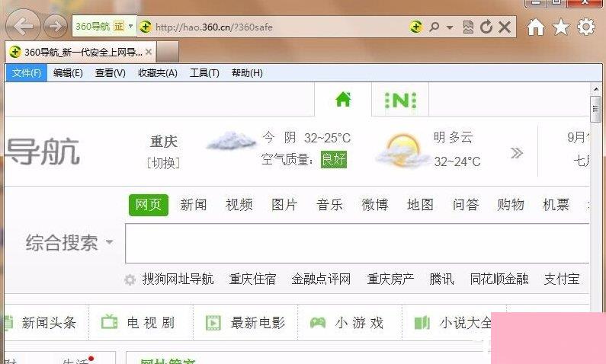606x364 pixels.
Task: Open Favorites with the star icon
Action: click(560, 27)
